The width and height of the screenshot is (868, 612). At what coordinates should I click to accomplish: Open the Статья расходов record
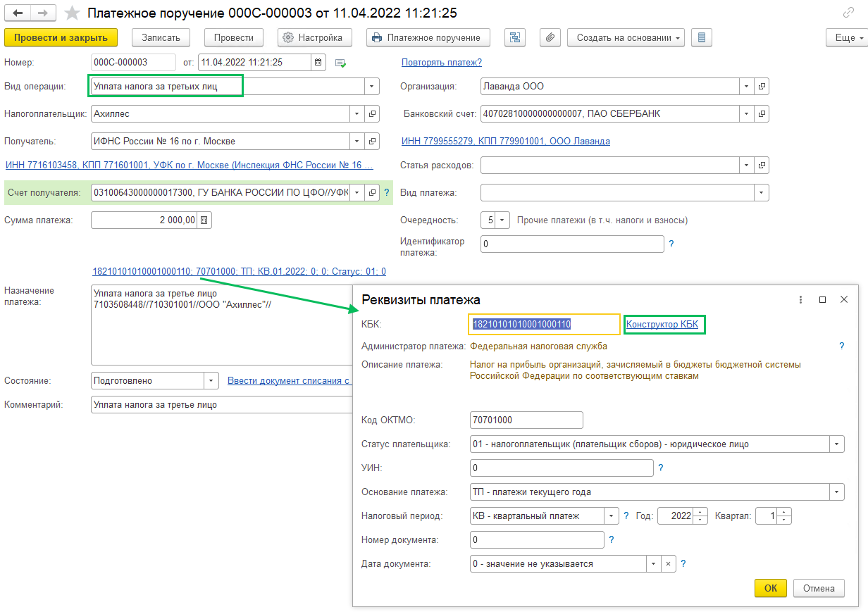coord(762,166)
